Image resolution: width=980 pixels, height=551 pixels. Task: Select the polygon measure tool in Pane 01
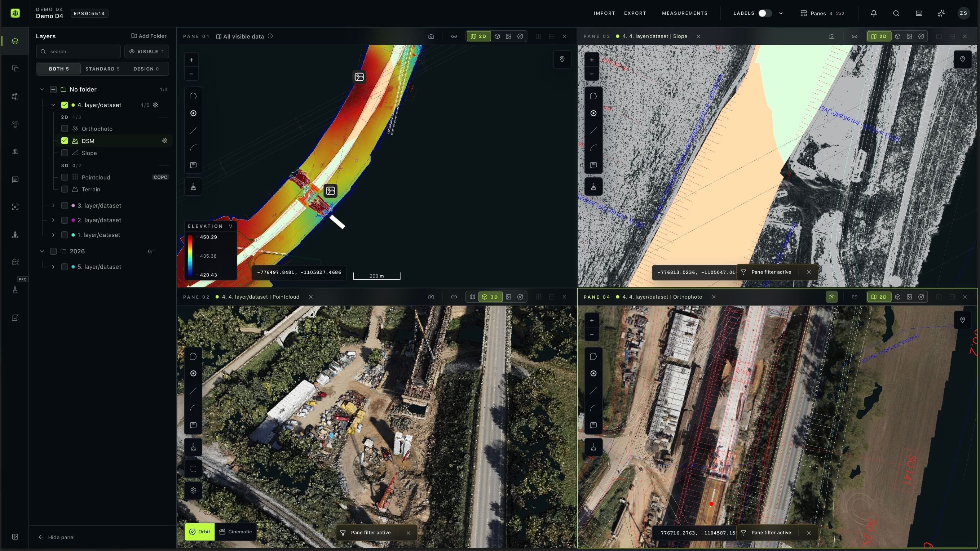coord(193,96)
